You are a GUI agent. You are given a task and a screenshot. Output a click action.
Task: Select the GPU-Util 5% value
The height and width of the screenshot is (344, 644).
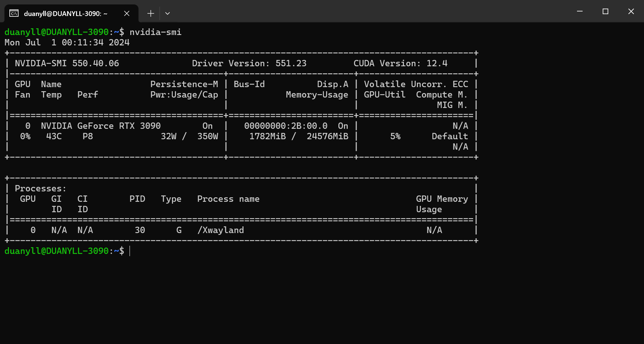tap(395, 136)
